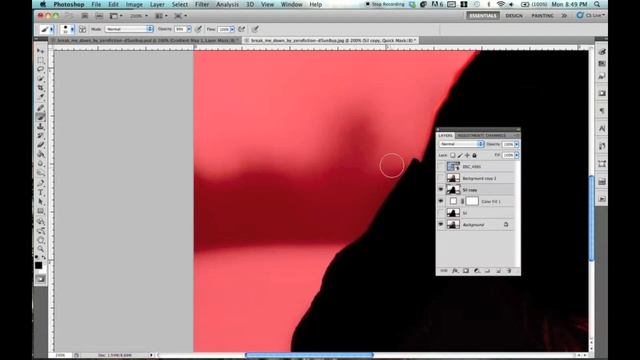Show the Background copy 2 layer
The width and height of the screenshot is (640, 360).
pos(441,178)
